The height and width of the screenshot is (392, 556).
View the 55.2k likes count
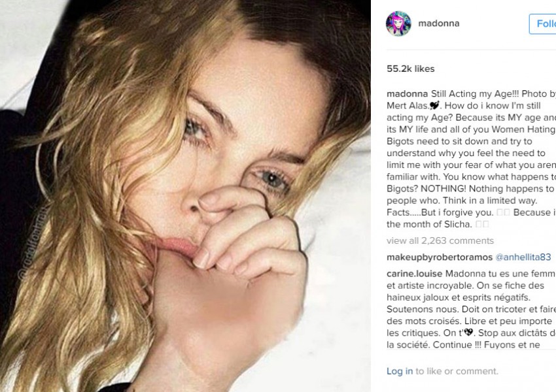coord(410,69)
